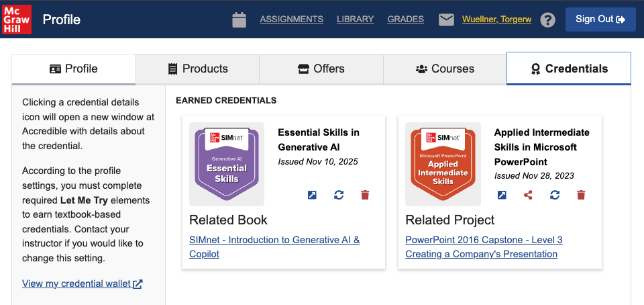Image resolution: width=644 pixels, height=305 pixels.
Task: Open the messages envelope icon
Action: click(x=447, y=19)
